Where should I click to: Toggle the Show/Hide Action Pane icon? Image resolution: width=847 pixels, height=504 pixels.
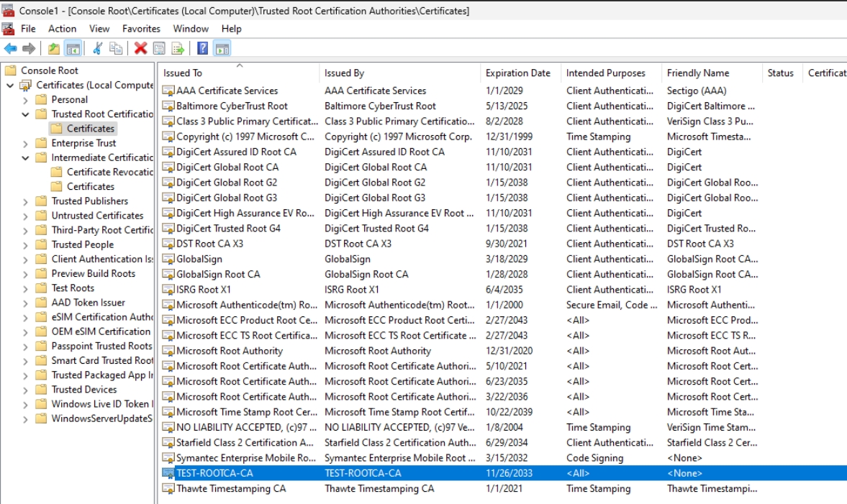point(222,49)
